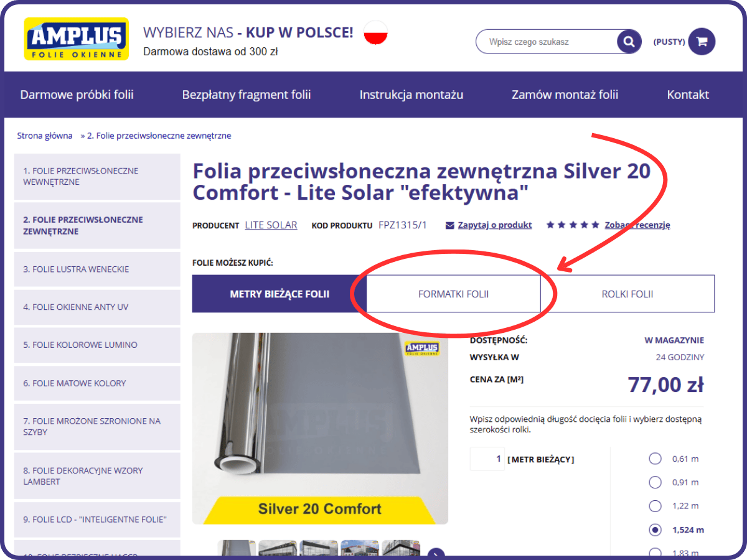The height and width of the screenshot is (560, 747).
Task: Click the arrow to see next product thumbnails
Action: click(x=436, y=553)
